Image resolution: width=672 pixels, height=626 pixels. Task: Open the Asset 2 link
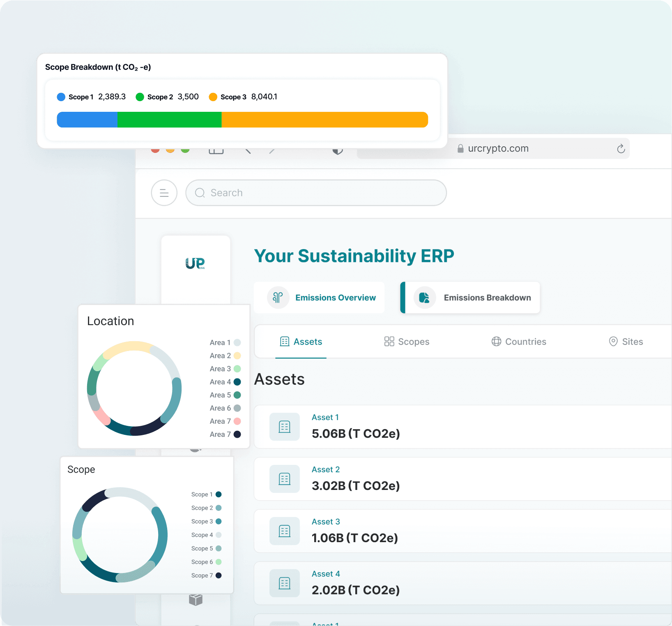(x=326, y=469)
